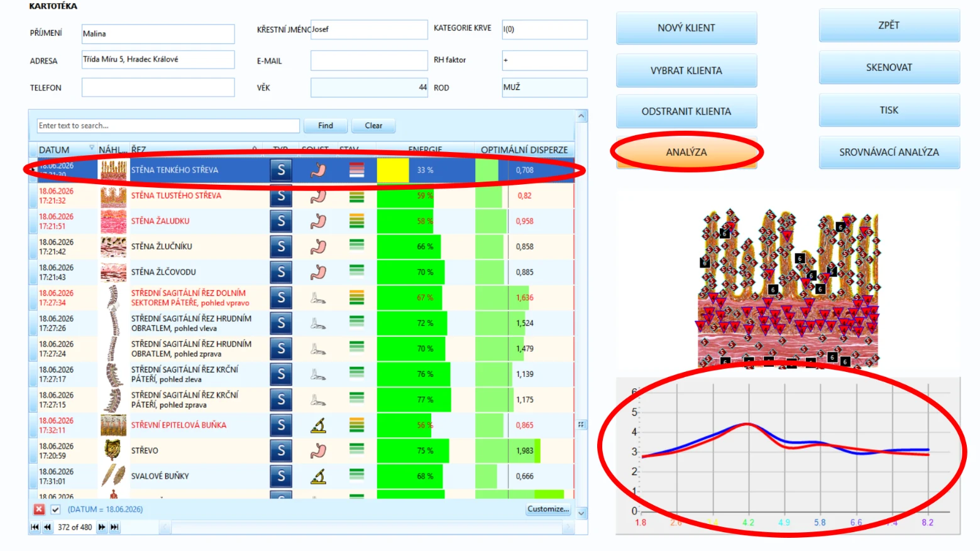Viewport: 980px width, 551px height.
Task: Click the empty E-MAIL field
Action: (x=369, y=60)
